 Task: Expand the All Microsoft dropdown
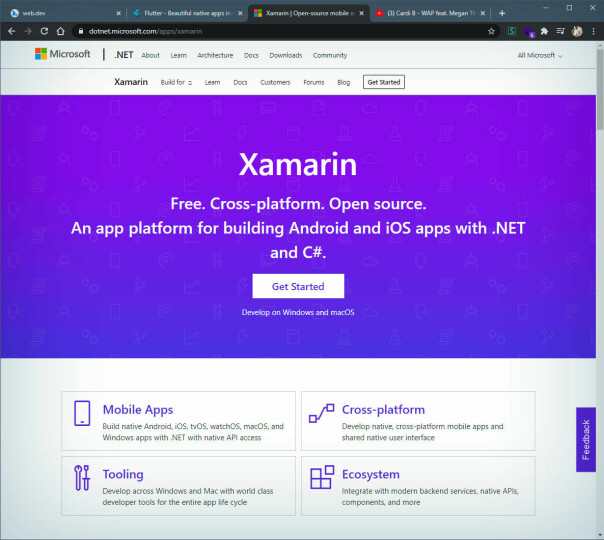(x=540, y=55)
